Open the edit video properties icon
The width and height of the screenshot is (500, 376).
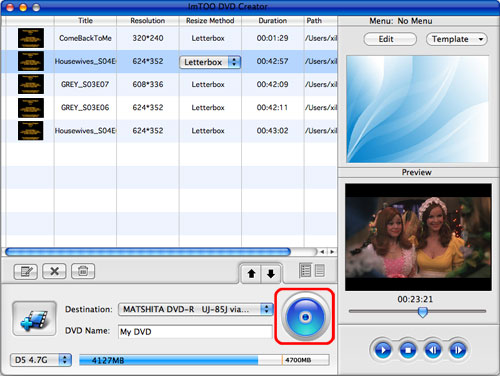tap(26, 271)
